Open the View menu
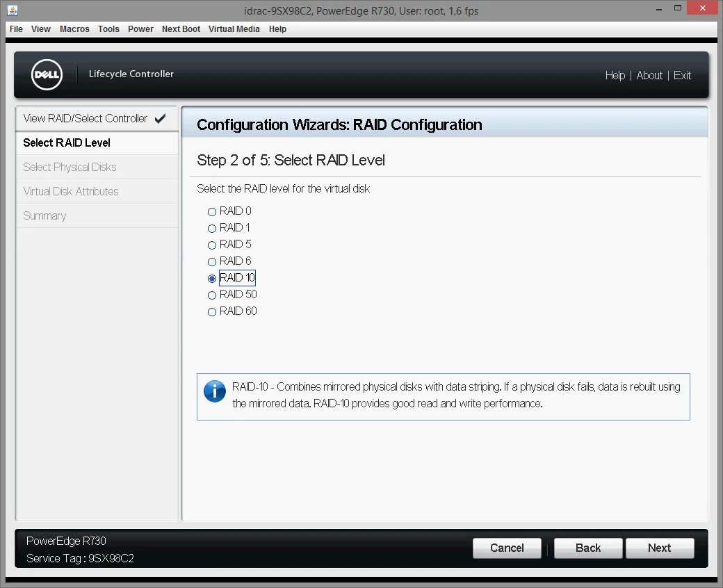 [40, 29]
